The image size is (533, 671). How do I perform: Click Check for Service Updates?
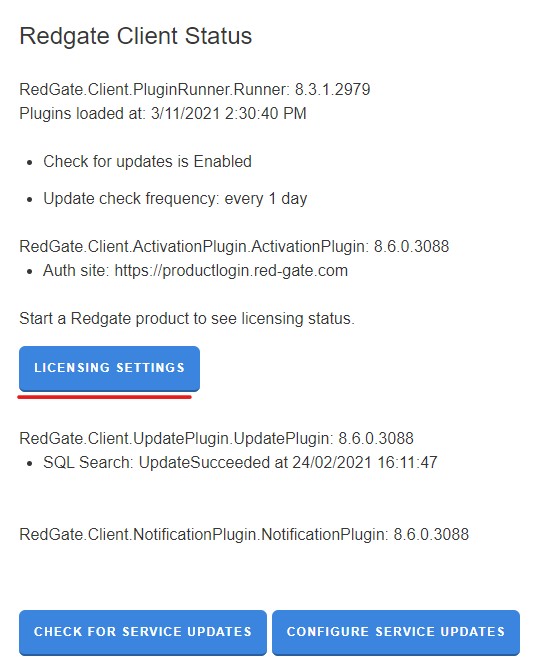coord(143,632)
